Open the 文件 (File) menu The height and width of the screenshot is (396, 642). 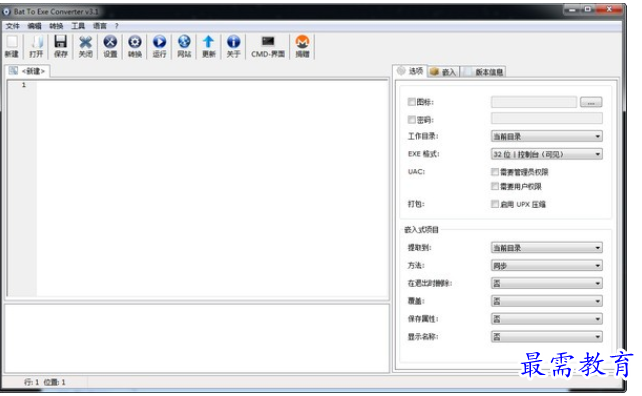[13, 26]
